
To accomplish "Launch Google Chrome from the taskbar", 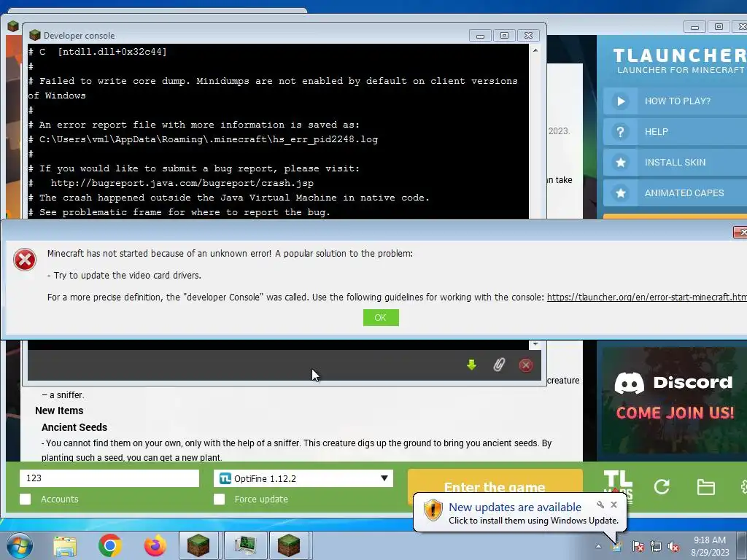I will point(110,545).
